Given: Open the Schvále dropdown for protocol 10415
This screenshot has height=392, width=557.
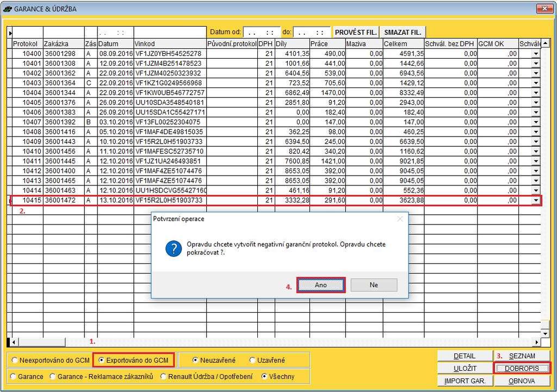Looking at the screenshot, I should tap(536, 200).
